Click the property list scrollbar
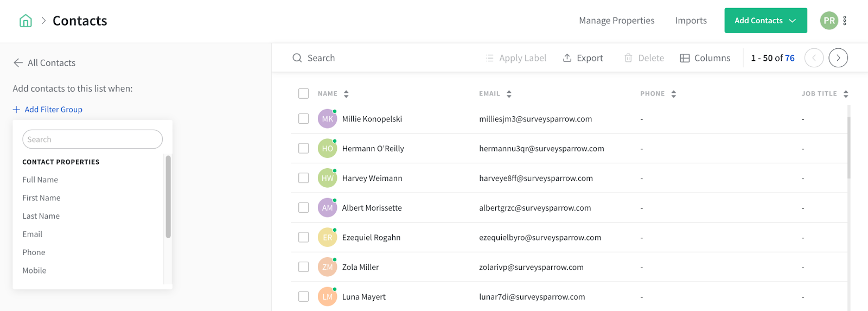Image resolution: width=868 pixels, height=311 pixels. pos(168,196)
